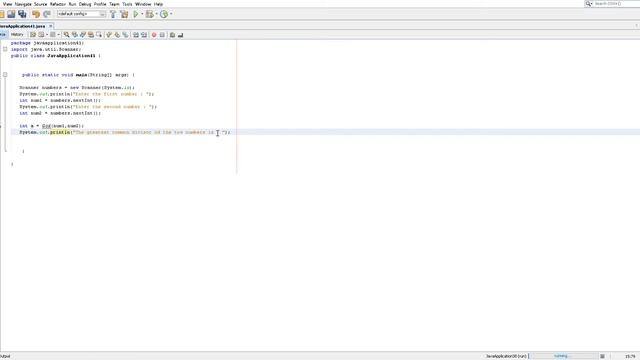Image resolution: width=640 pixels, height=360 pixels.
Task: Open the Window menu
Action: pos(143,4)
